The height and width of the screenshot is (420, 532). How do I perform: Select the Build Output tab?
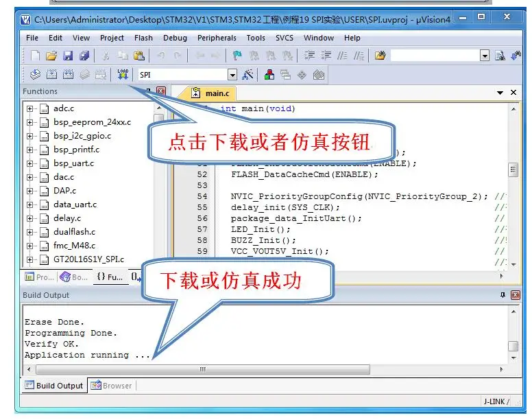click(54, 386)
